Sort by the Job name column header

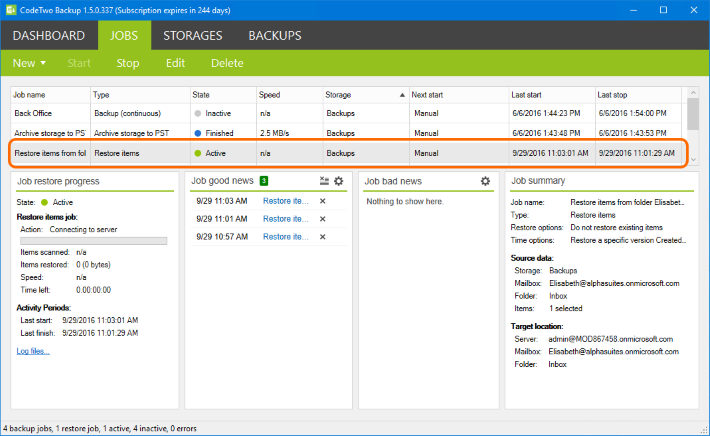coord(51,95)
